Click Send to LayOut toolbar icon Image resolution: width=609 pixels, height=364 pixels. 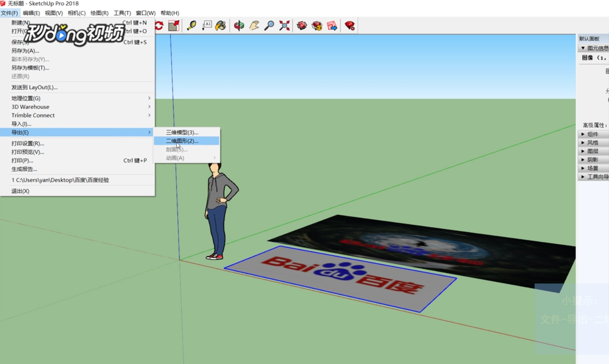(332, 26)
